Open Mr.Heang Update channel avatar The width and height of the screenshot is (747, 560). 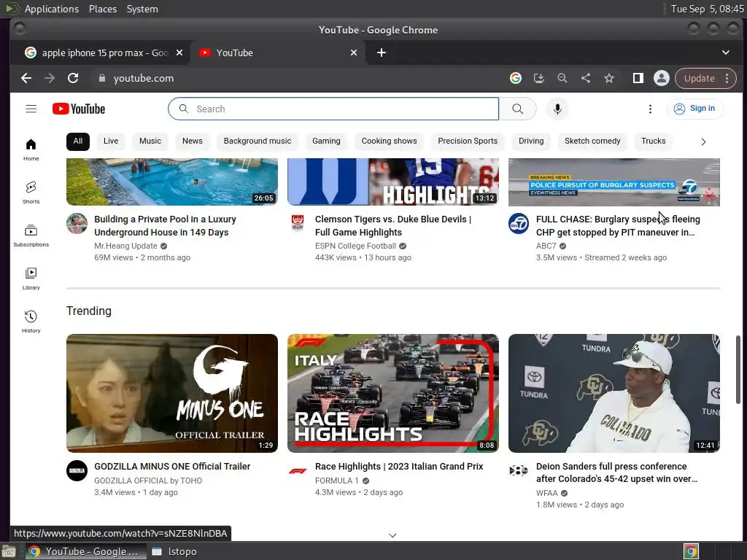(x=77, y=223)
